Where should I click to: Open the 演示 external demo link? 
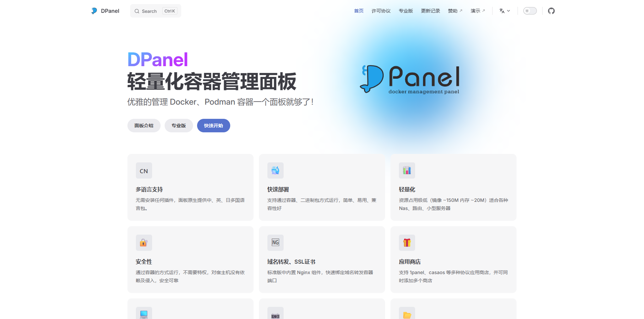pos(478,11)
